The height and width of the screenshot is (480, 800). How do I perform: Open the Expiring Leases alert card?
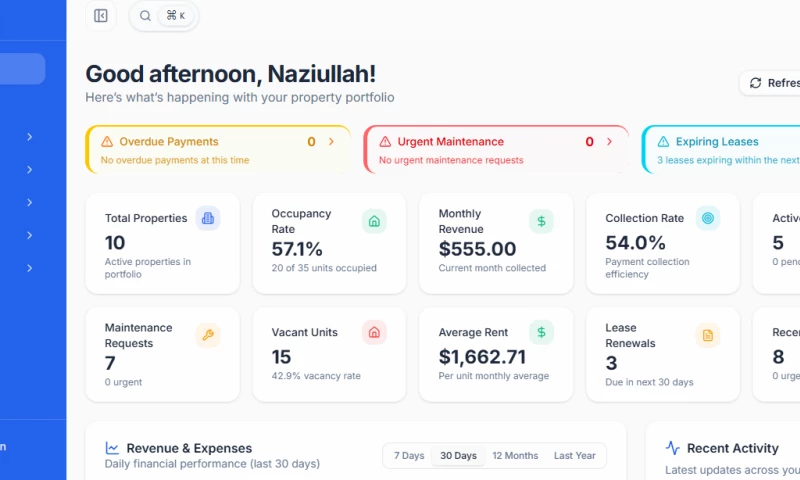coord(721,149)
